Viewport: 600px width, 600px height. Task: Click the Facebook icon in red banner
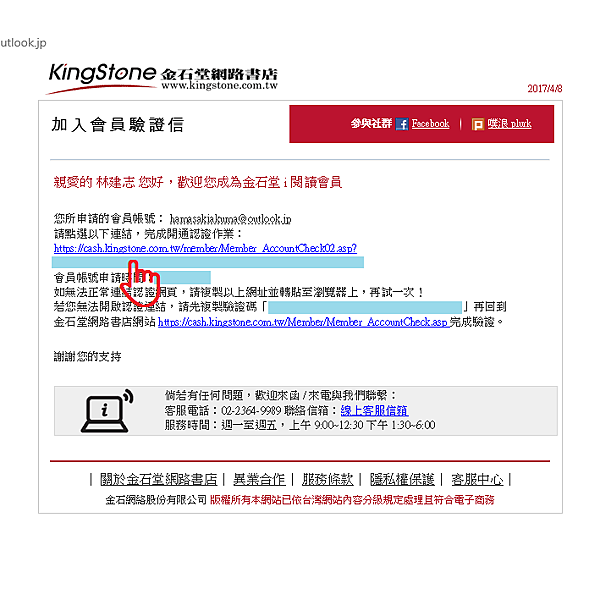402,124
